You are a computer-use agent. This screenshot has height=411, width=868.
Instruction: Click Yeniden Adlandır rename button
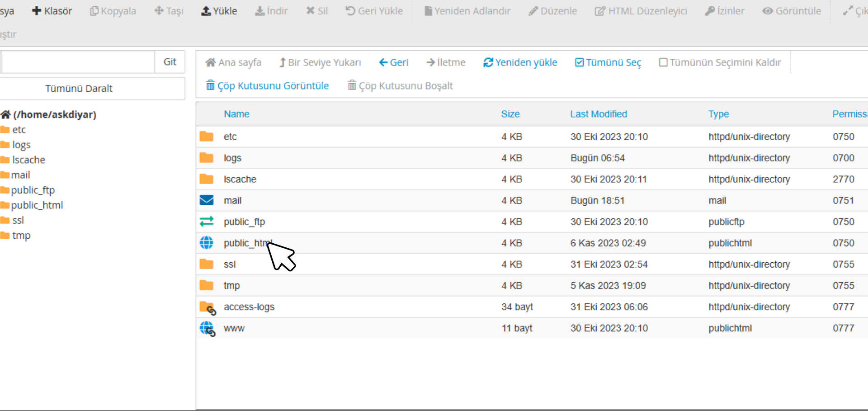coord(467,11)
